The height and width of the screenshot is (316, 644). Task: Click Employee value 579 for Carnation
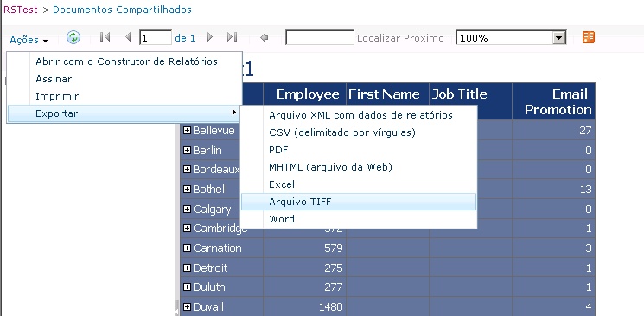coord(333,248)
